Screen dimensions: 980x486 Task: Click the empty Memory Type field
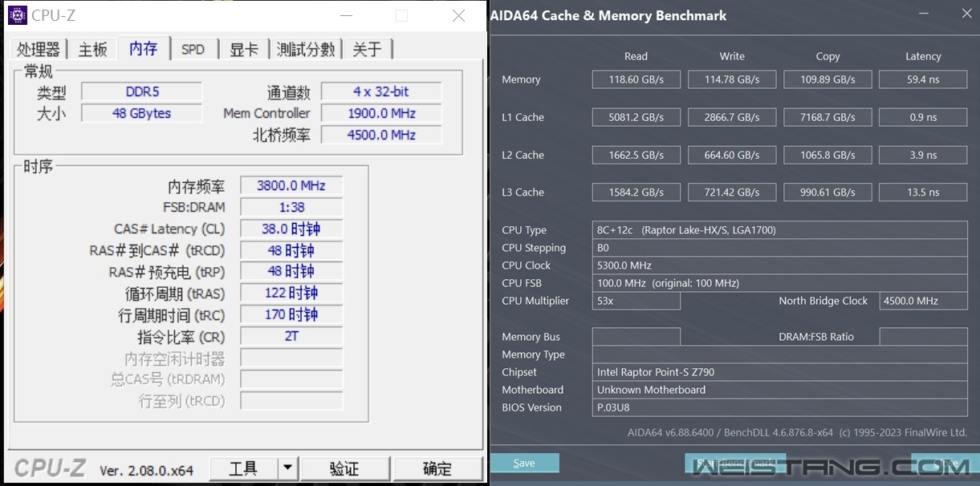point(779,354)
